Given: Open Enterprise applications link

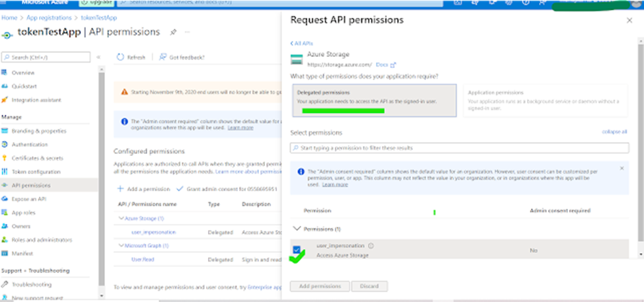Looking at the screenshot, I should point(265,287).
